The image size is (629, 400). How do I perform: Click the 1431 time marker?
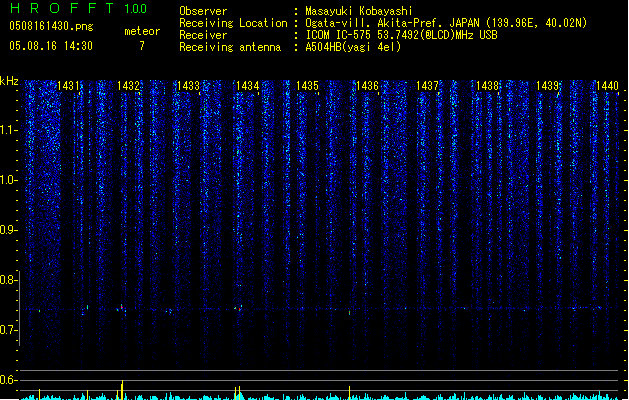68,86
